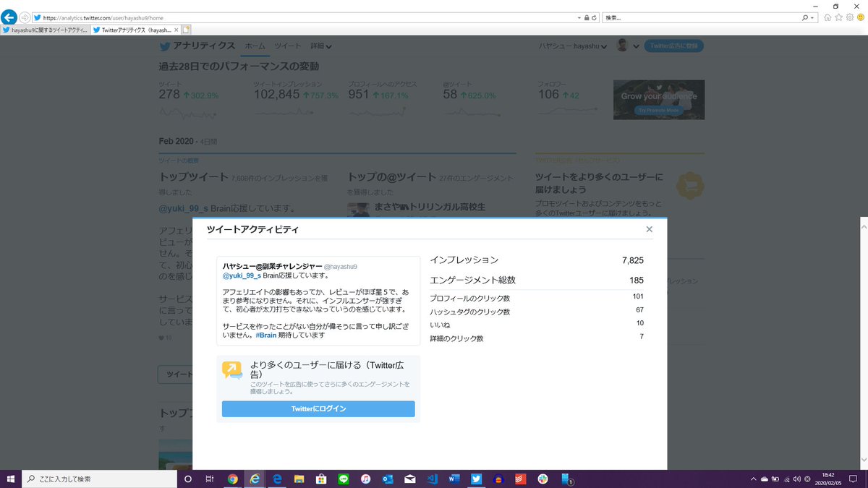This screenshot has width=868, height=488.
Task: Select the ハッシュタグのクリック数 row
Action: coord(537,311)
